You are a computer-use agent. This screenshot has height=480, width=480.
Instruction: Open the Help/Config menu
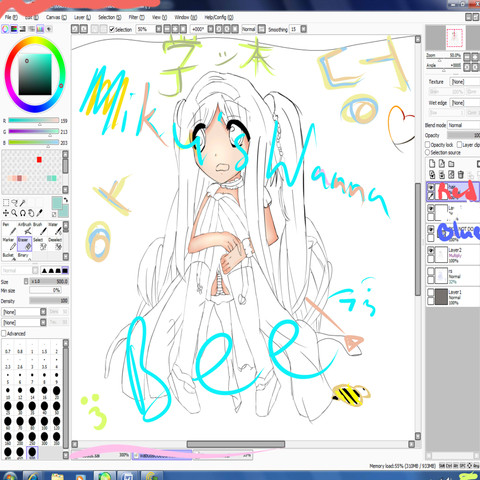click(x=219, y=17)
